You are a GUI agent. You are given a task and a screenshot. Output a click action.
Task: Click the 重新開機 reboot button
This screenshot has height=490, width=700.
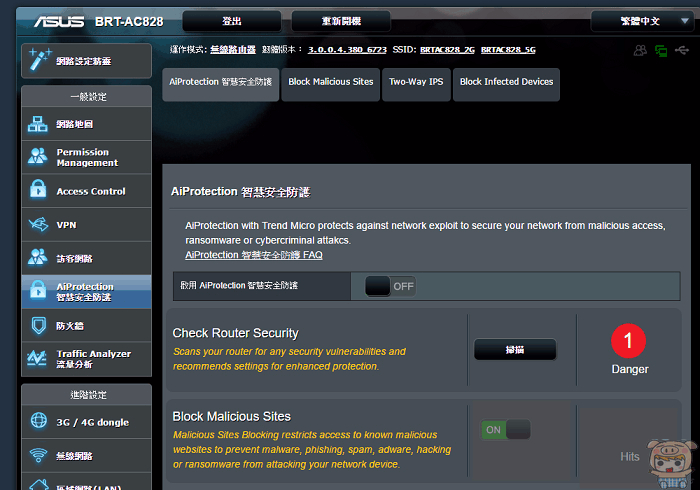pos(341,21)
